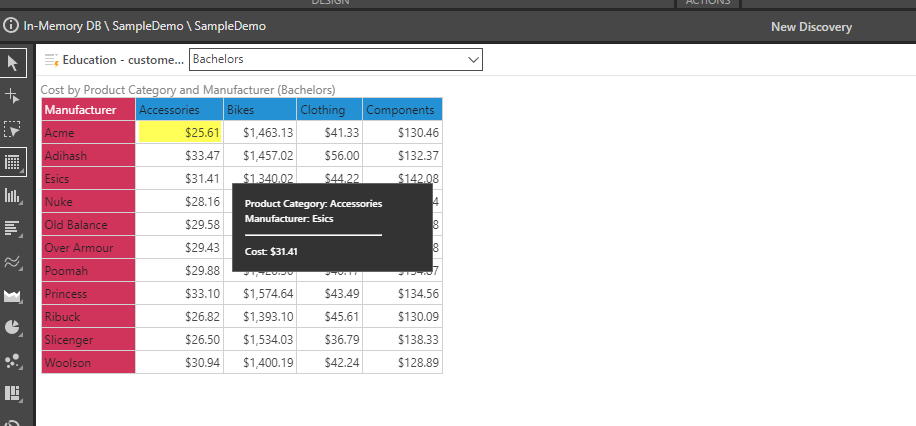Image resolution: width=916 pixels, height=426 pixels.
Task: Switch to grid table visualization
Action: click(13, 162)
